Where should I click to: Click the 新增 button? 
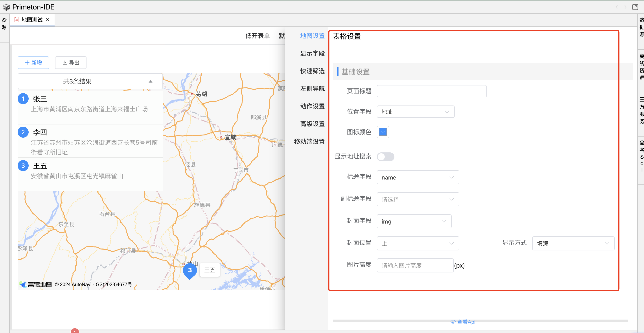tap(33, 63)
